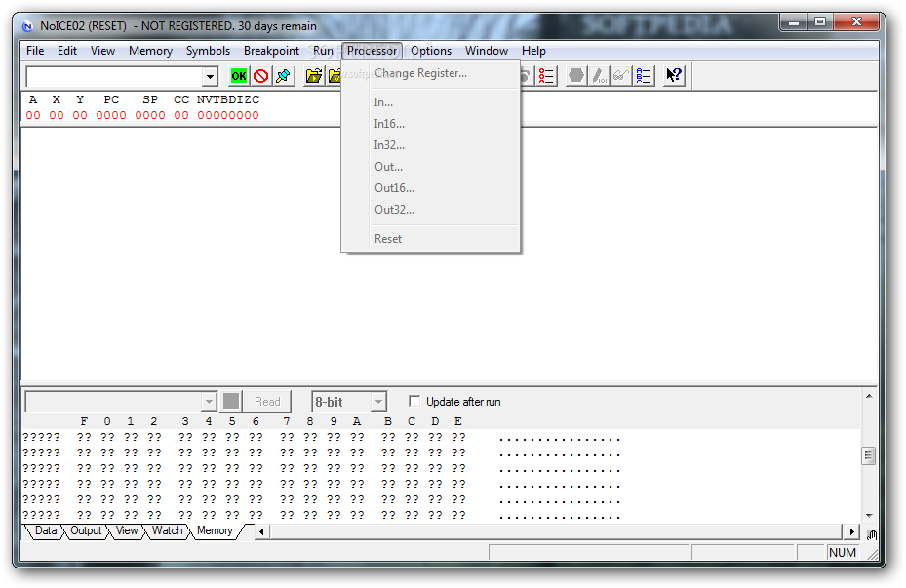Click the Read button

click(x=267, y=402)
